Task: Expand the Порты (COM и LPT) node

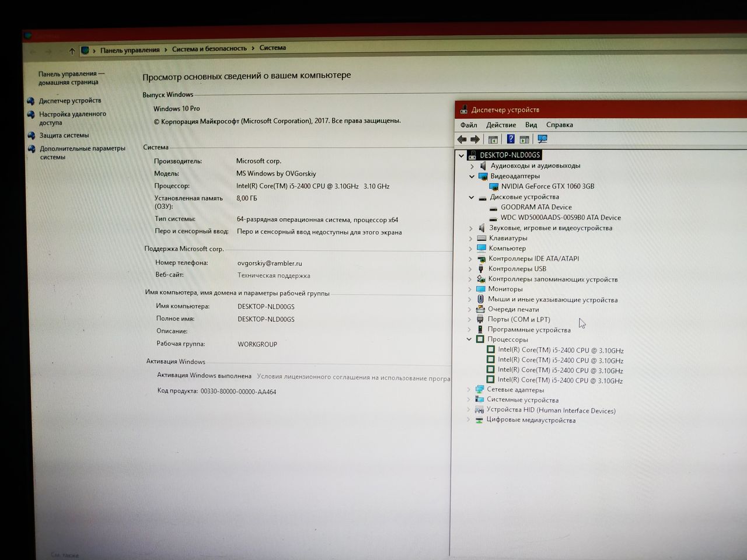Action: point(470,320)
